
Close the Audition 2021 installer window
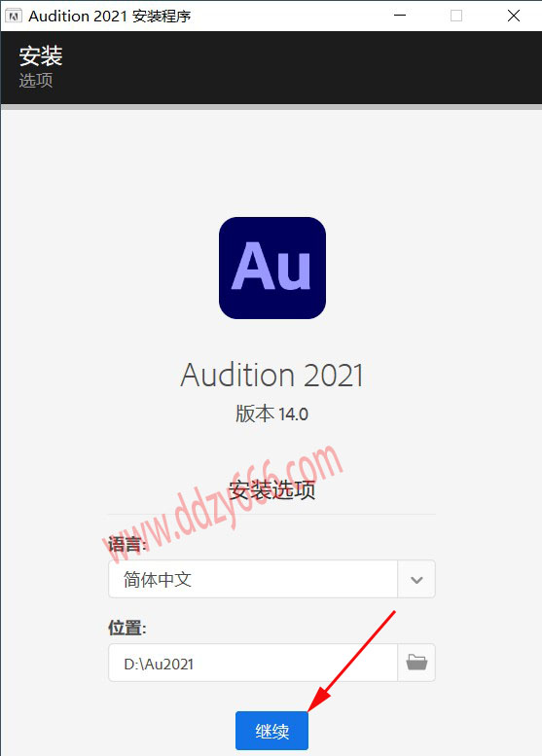pyautogui.click(x=514, y=16)
